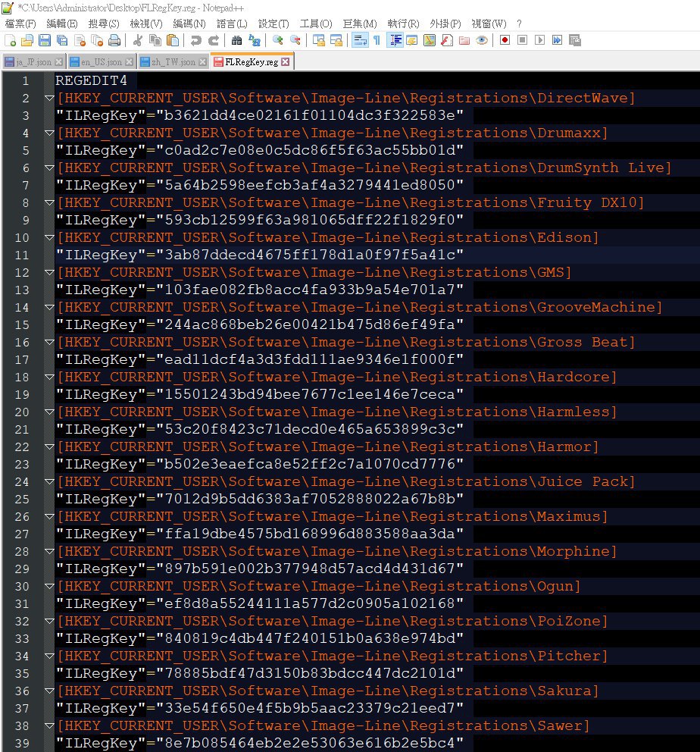
Task: Collapse the Harmor section fold marker
Action: (49, 447)
